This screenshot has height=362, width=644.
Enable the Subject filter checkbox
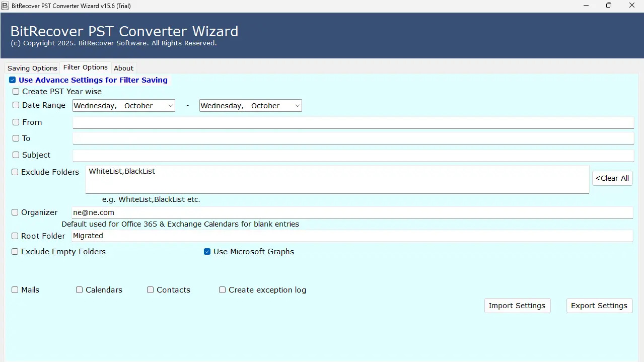pos(16,155)
